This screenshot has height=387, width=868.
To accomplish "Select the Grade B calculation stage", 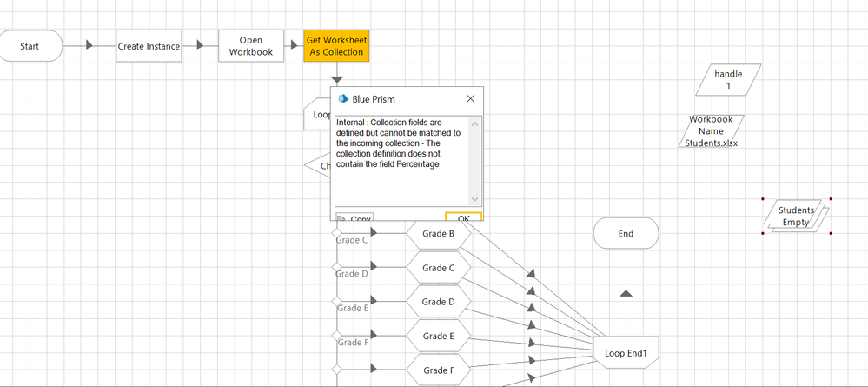I will pos(439,234).
